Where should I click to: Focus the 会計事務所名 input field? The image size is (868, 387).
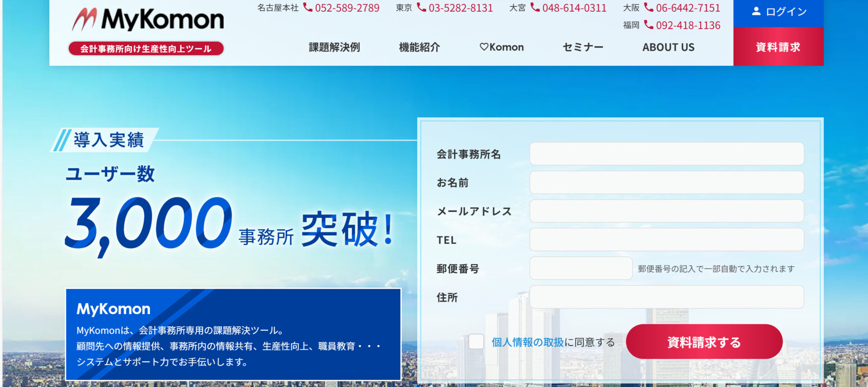(x=666, y=154)
